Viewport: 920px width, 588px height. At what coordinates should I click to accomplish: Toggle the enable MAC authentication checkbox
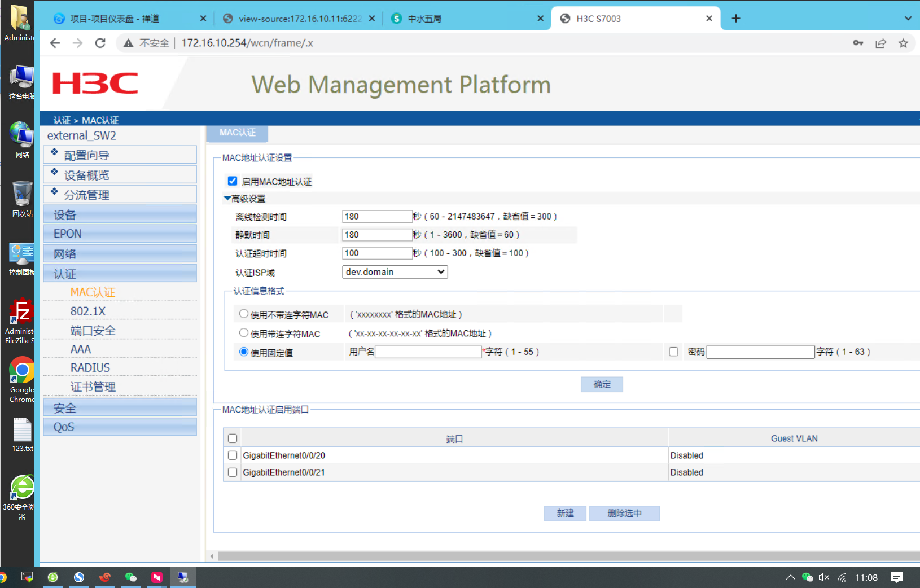pos(233,181)
